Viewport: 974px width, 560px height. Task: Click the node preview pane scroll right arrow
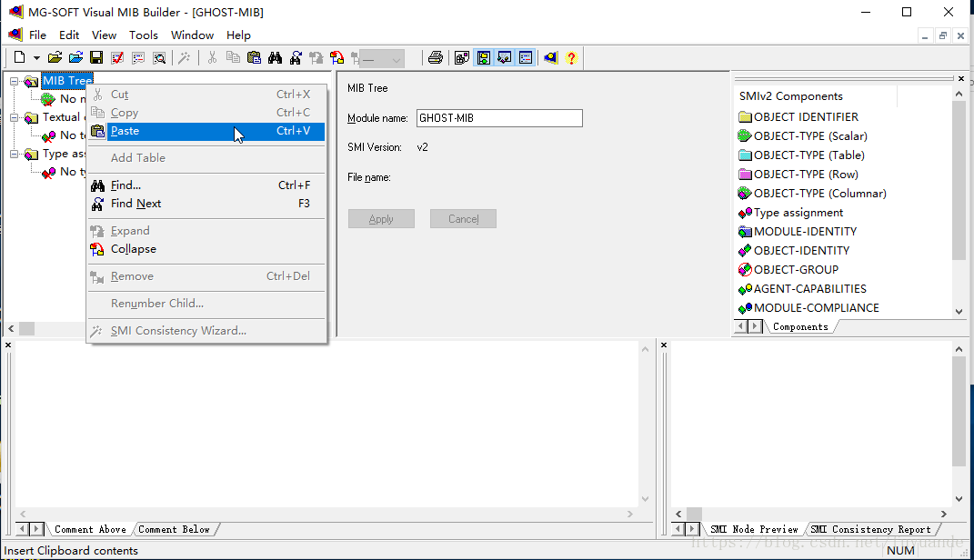point(944,514)
